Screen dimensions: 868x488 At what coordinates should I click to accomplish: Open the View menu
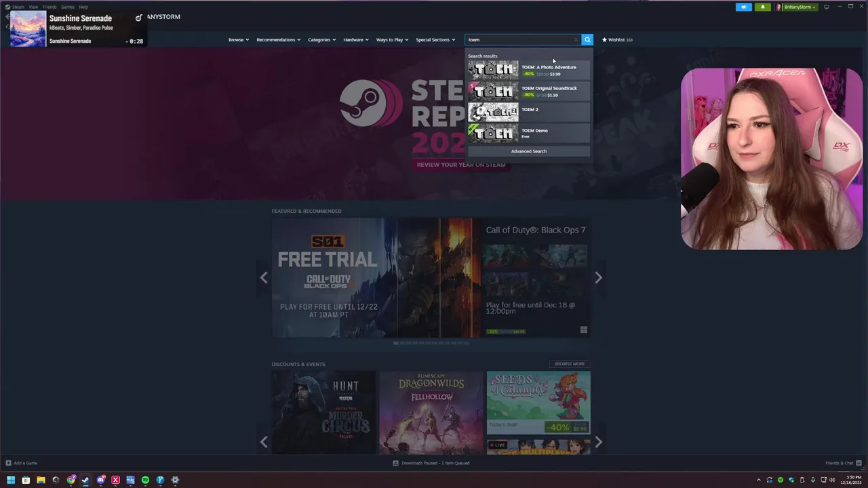click(x=33, y=7)
